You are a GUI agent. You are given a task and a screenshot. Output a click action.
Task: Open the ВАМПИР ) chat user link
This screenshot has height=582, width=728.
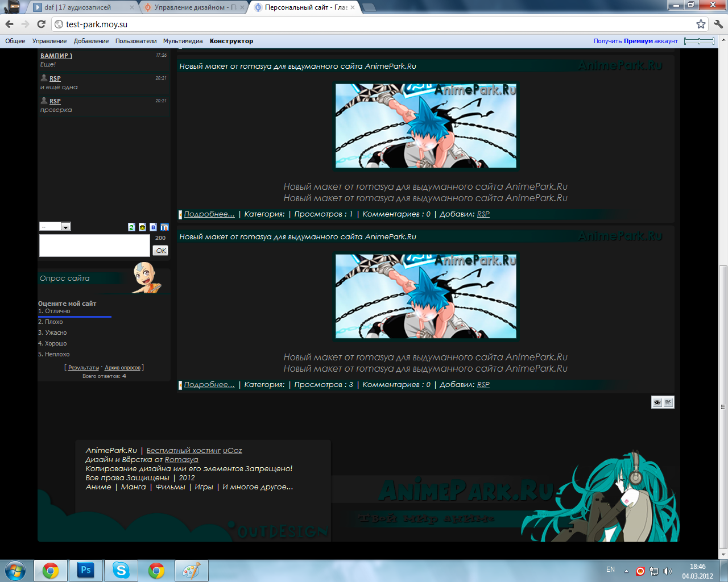point(56,56)
